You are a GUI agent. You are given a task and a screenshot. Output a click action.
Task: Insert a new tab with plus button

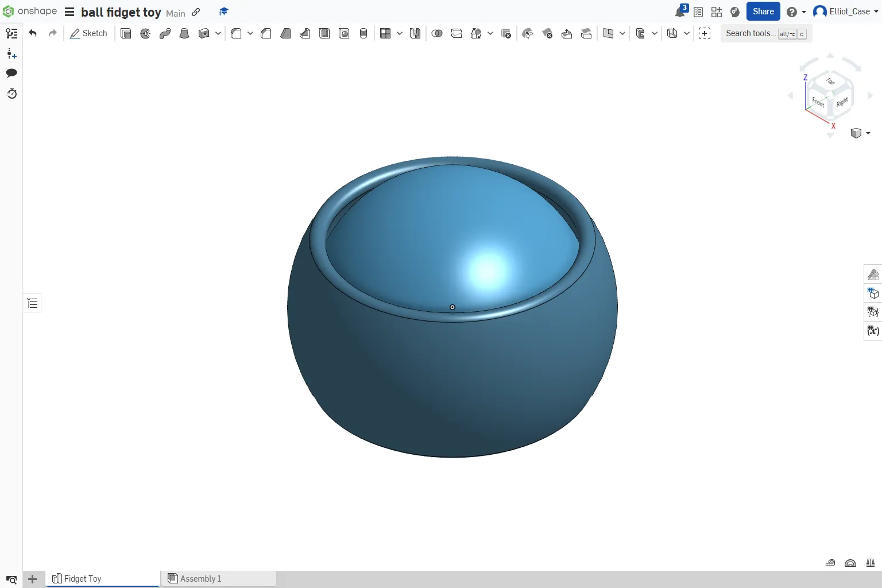(x=33, y=579)
